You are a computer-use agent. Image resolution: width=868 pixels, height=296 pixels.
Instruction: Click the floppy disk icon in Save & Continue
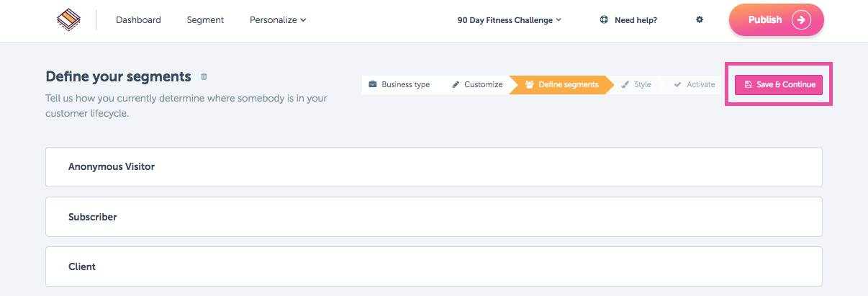pyautogui.click(x=749, y=84)
